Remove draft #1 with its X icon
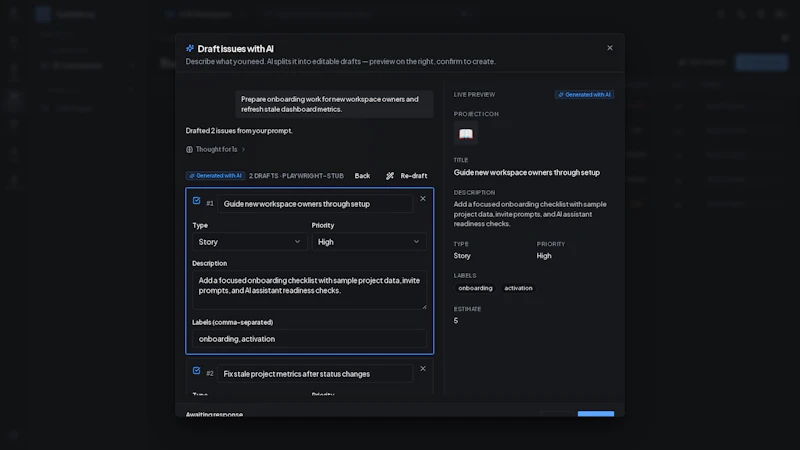The height and width of the screenshot is (450, 800). 422,198
